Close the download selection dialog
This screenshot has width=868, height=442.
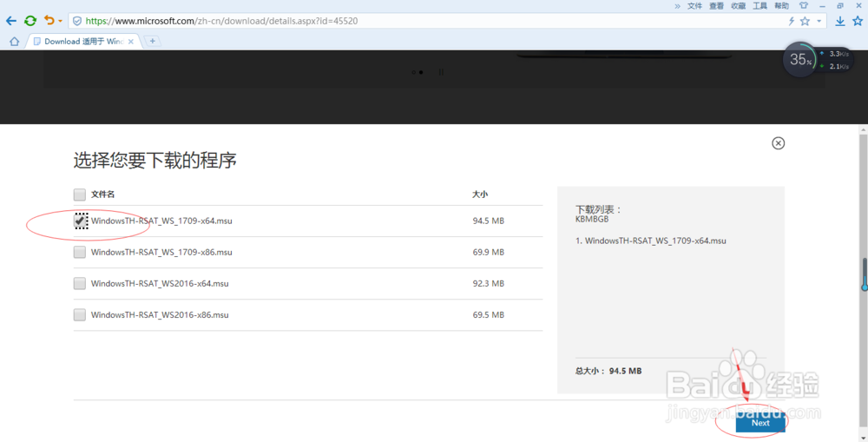pos(778,143)
